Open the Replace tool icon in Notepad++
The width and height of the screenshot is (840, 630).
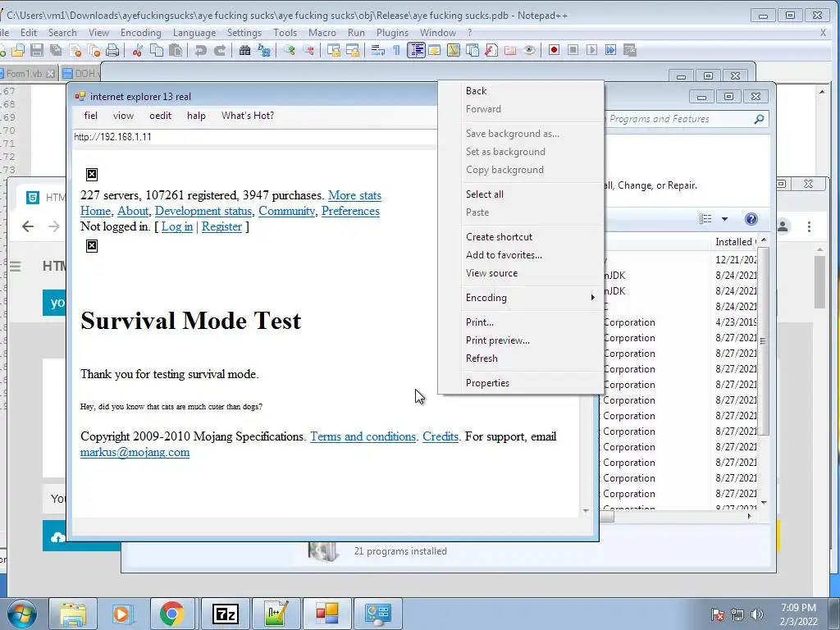263,50
